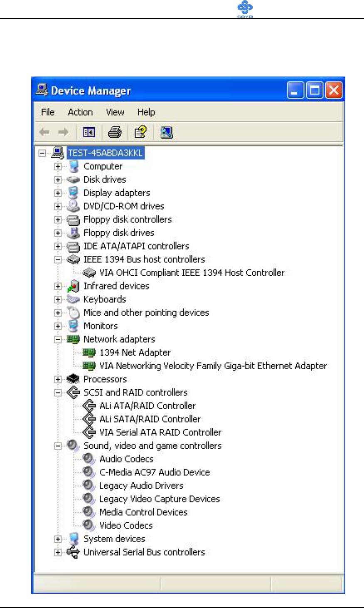
Task: Select Legacy Audio Drivers entry
Action: [x=141, y=486]
